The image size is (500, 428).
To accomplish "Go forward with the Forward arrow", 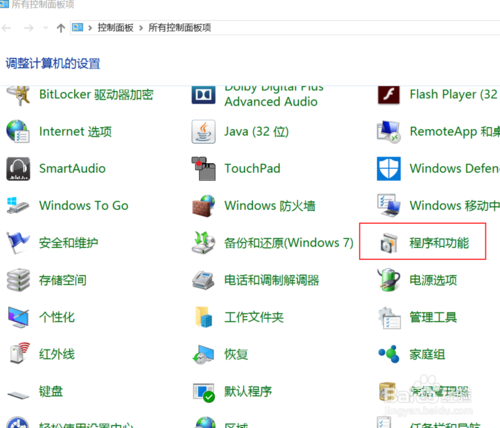I will pos(29,28).
